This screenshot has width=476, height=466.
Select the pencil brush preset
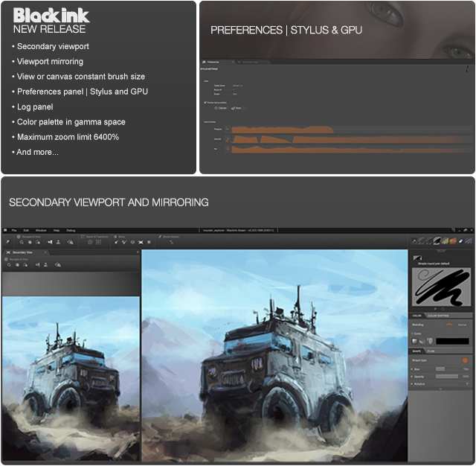pos(414,241)
